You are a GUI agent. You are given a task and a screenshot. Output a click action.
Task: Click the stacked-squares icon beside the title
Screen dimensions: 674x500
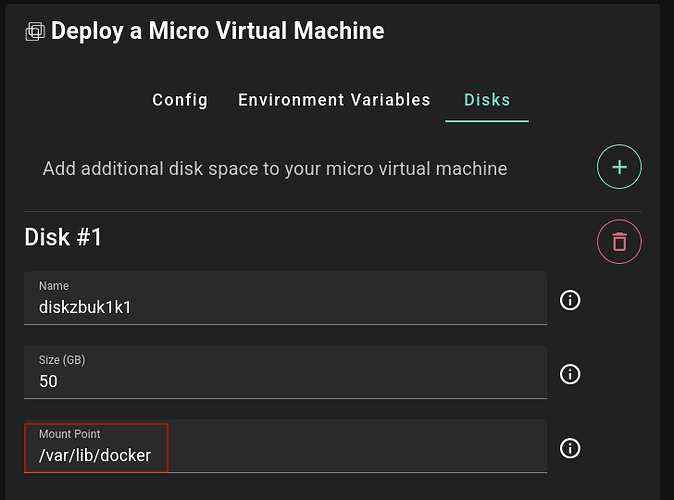pyautogui.click(x=35, y=31)
